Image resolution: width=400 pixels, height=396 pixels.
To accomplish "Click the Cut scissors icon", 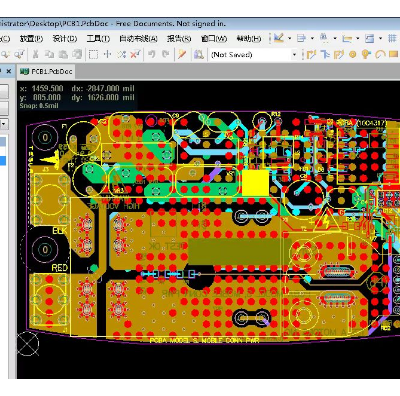I will [35, 54].
